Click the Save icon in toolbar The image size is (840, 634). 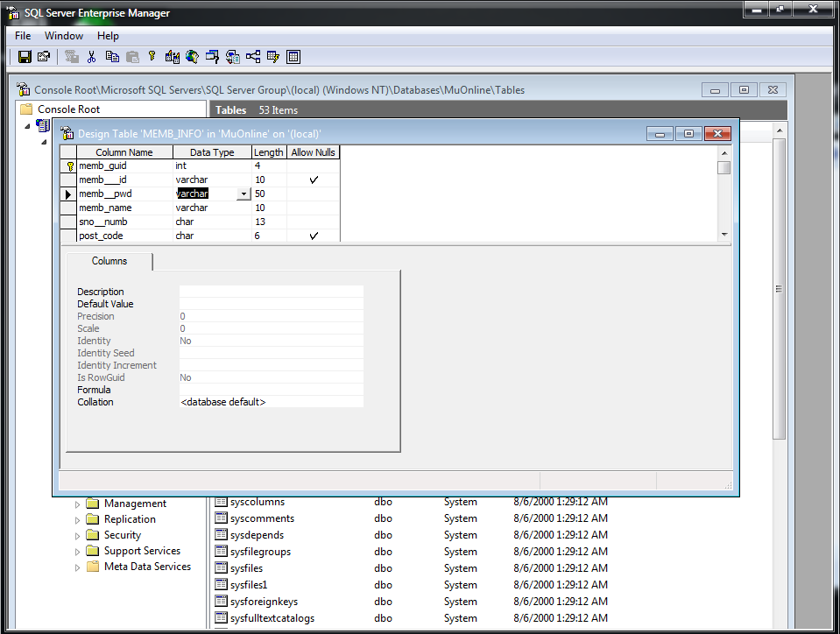[x=25, y=57]
